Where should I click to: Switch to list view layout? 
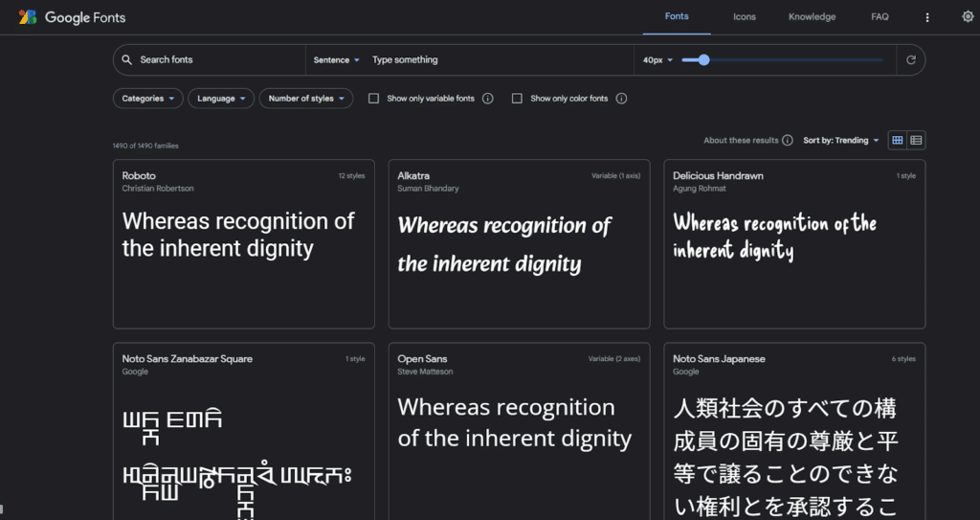(x=916, y=141)
